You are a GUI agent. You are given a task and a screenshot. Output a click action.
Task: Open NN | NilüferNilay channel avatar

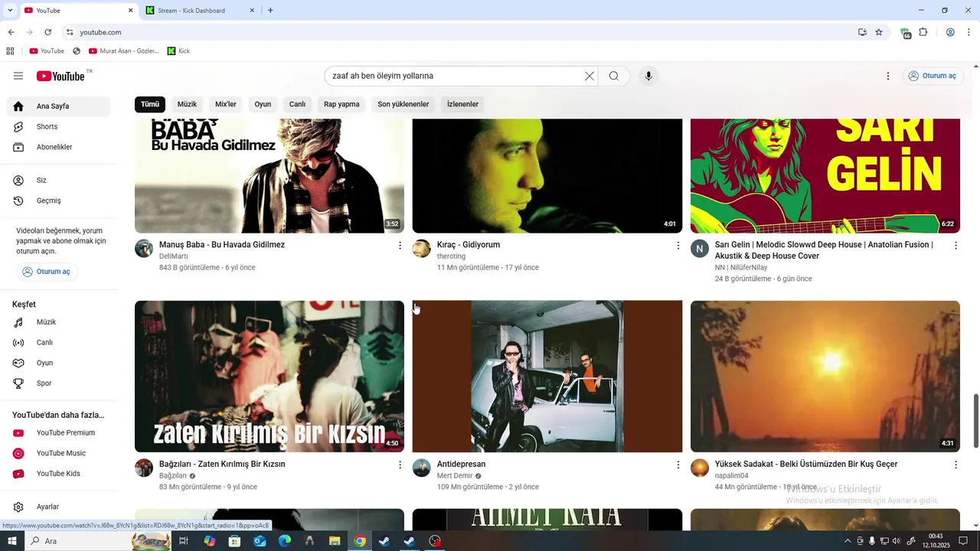pyautogui.click(x=700, y=248)
